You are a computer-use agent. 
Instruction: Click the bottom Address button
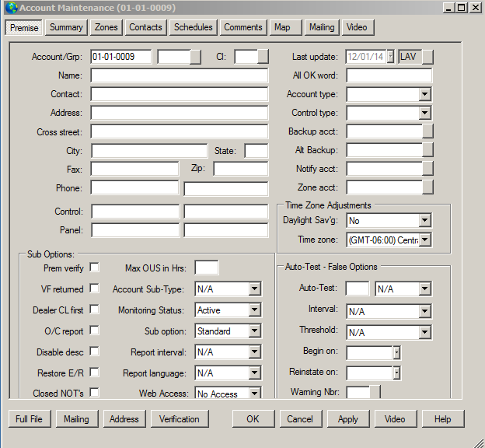click(x=124, y=419)
